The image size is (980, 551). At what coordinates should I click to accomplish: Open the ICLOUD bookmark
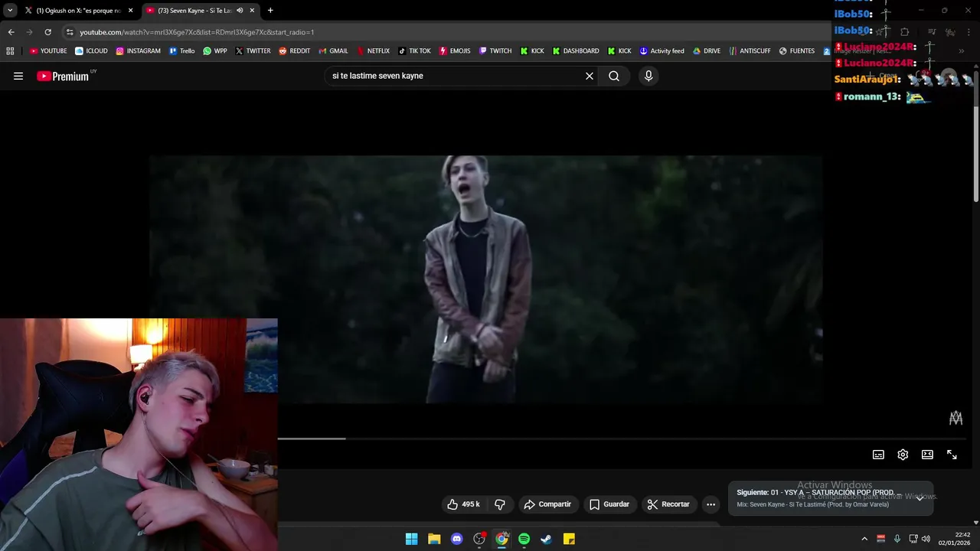coord(91,51)
